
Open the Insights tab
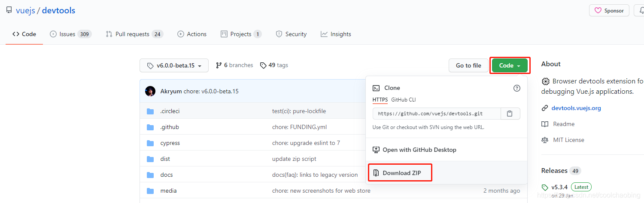click(336, 34)
